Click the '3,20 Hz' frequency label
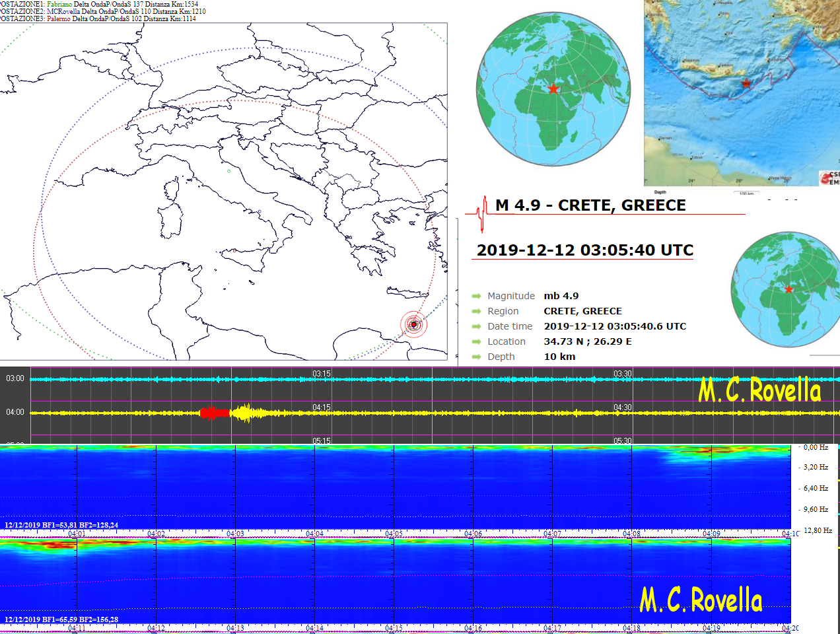Image resolution: width=840 pixels, height=634 pixels. pyautogui.click(x=816, y=467)
